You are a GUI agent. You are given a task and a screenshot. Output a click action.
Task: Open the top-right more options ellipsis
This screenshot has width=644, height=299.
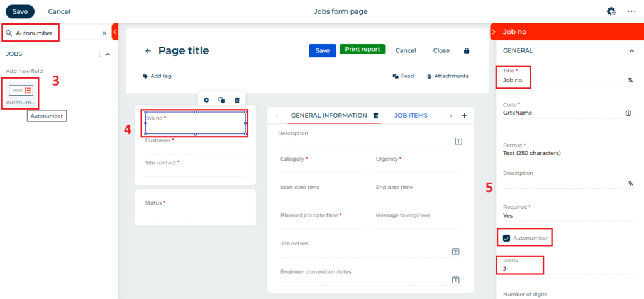coord(631,11)
